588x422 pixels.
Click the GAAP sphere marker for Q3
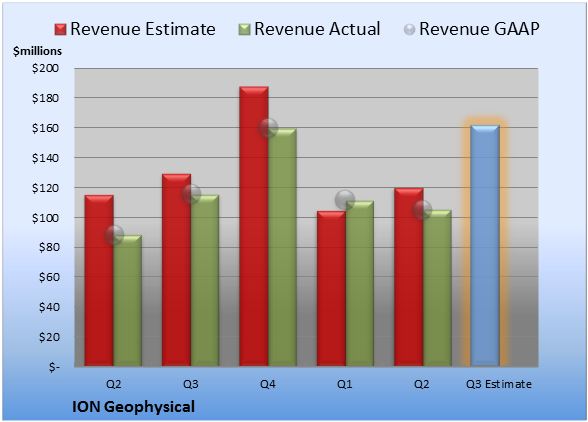tap(191, 194)
